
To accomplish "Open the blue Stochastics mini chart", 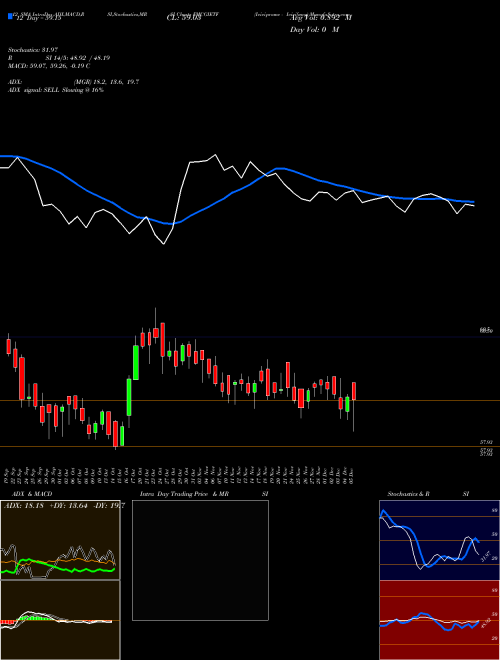I will pos(439,540).
